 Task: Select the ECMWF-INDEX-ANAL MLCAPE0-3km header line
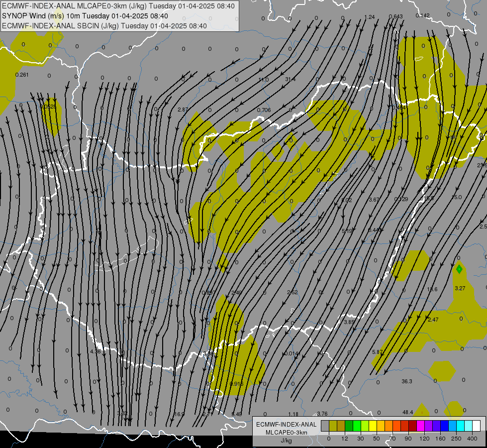pyautogui.click(x=118, y=6)
